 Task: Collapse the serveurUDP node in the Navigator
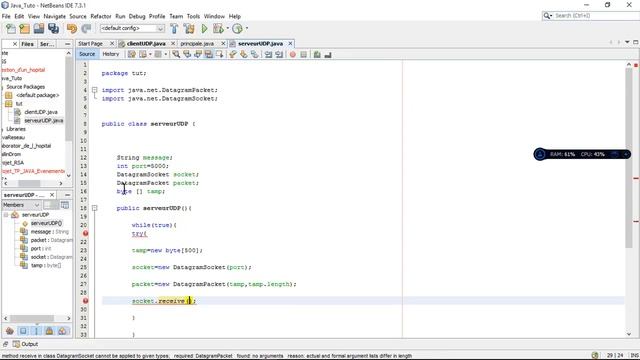(x=6, y=215)
